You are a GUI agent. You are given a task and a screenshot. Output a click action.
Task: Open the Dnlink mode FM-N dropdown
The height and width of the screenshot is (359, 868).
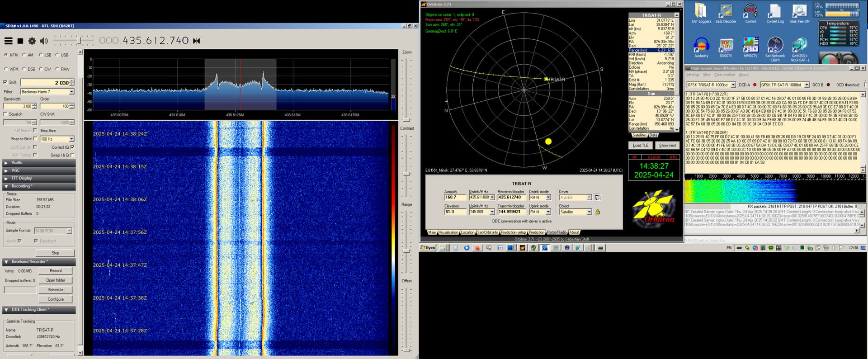(x=540, y=198)
